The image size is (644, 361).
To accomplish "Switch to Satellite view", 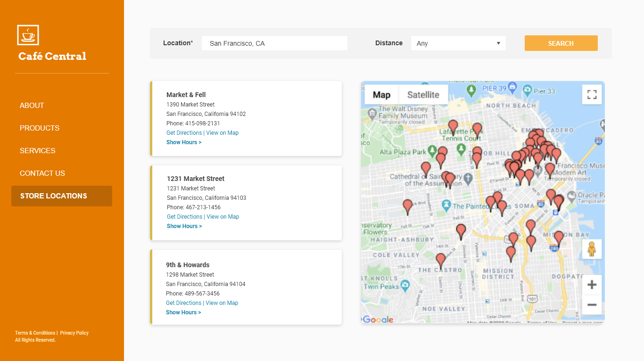I will pyautogui.click(x=423, y=94).
